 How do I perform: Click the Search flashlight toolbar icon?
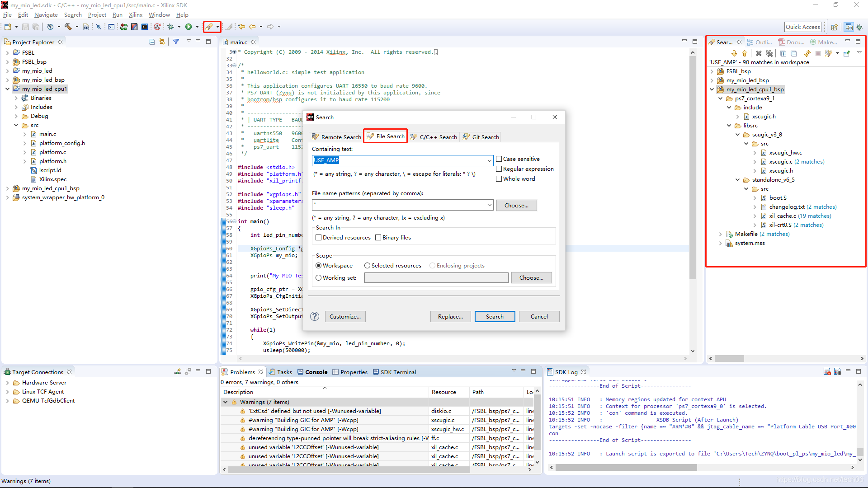coord(209,27)
